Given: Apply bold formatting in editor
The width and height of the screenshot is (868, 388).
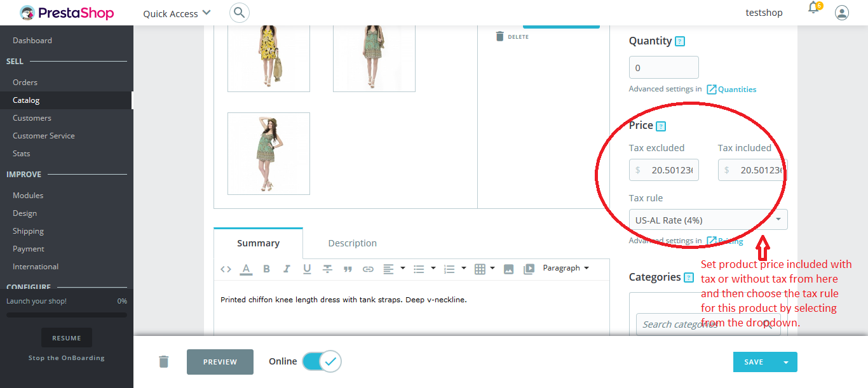Looking at the screenshot, I should [266, 269].
